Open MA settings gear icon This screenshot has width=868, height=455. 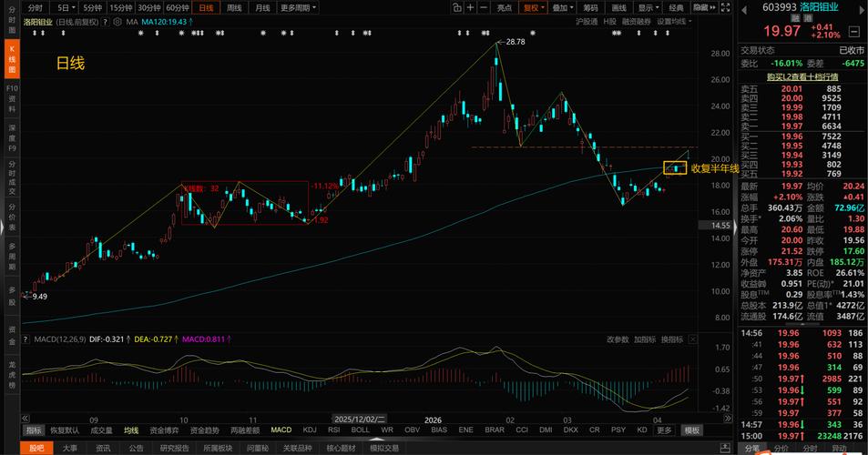(x=117, y=22)
